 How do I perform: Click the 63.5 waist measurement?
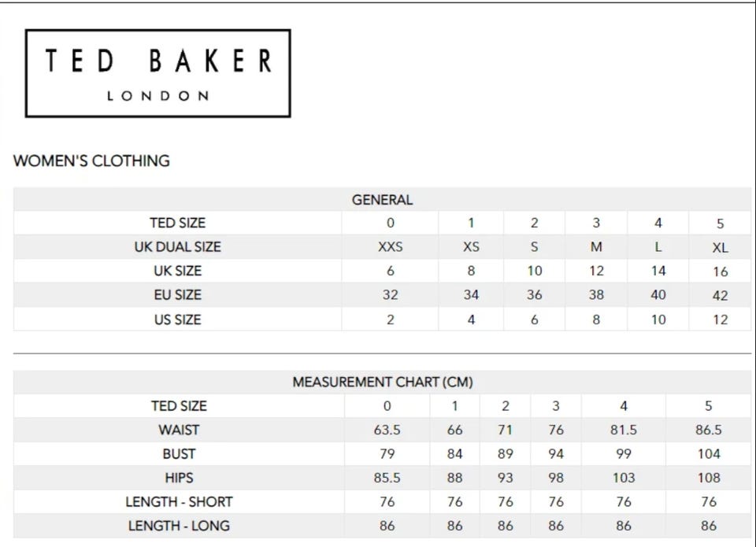pyautogui.click(x=387, y=431)
